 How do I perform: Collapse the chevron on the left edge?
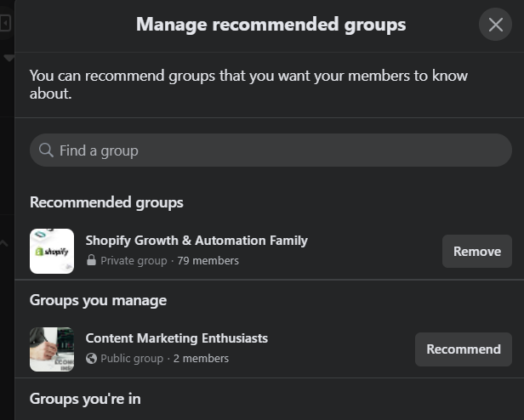pos(4,244)
